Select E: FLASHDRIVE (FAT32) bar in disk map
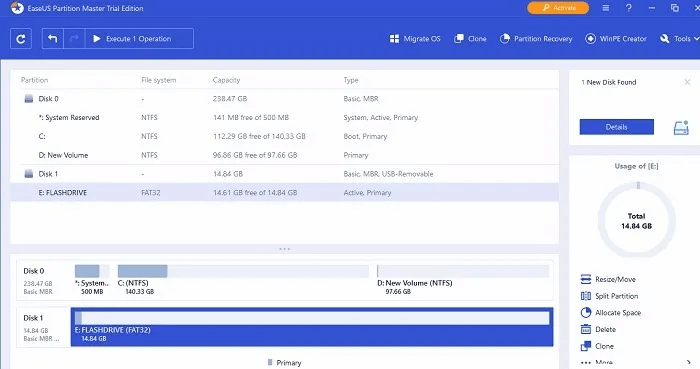 pyautogui.click(x=312, y=327)
